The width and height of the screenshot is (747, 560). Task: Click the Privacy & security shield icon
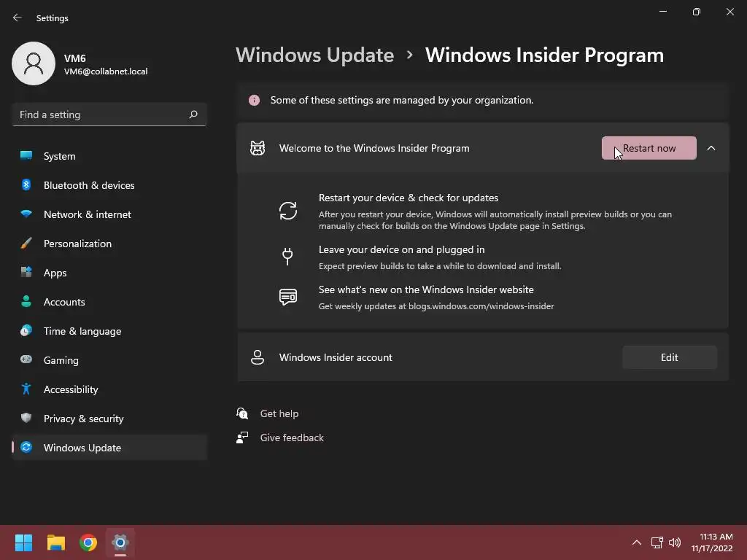pyautogui.click(x=26, y=418)
